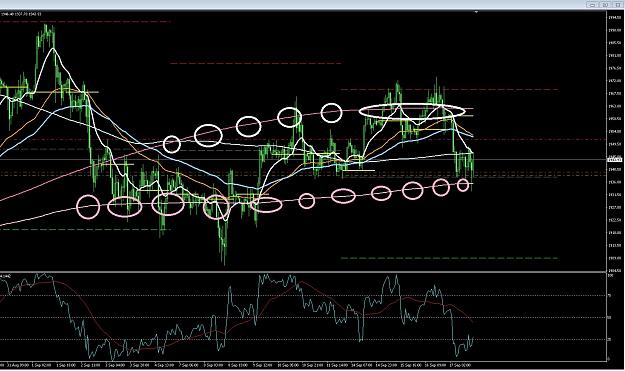The width and height of the screenshot is (625, 371).
Task: Click the oscillator 25 level label
Action: (609, 340)
